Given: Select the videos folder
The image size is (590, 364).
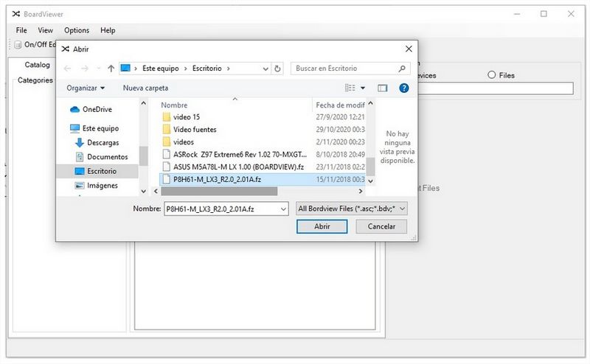Looking at the screenshot, I should 183,141.
